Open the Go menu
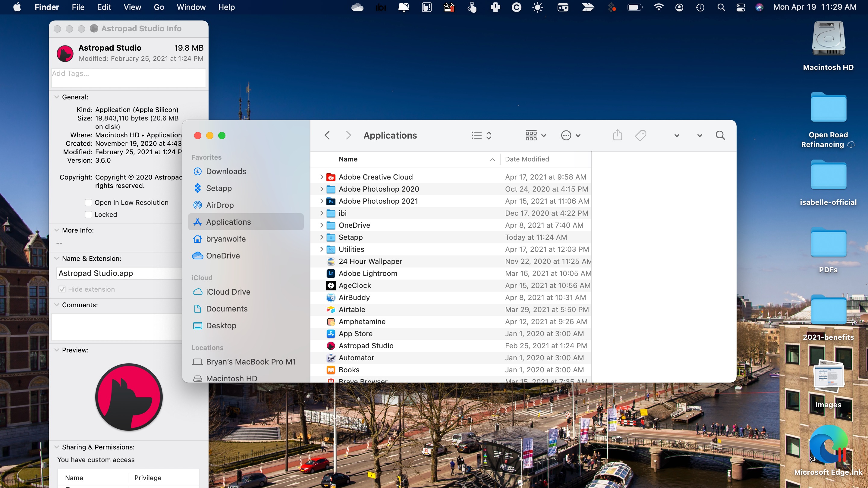This screenshot has height=488, width=868. pyautogui.click(x=159, y=7)
